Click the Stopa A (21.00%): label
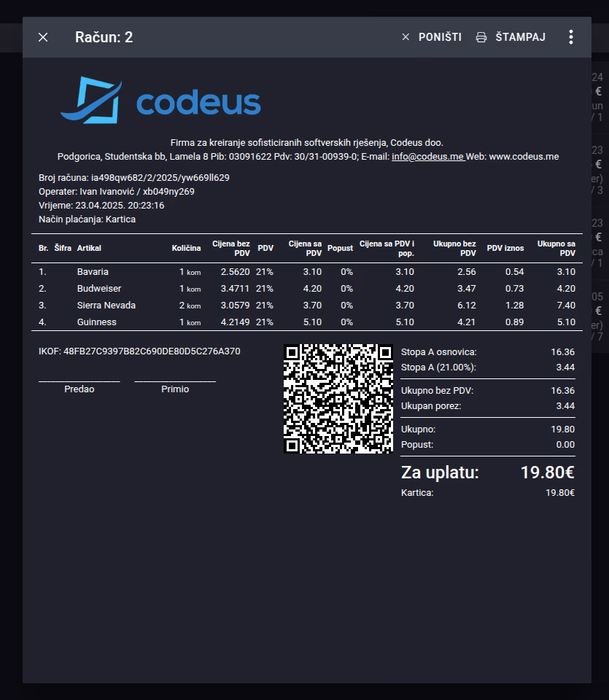 click(438, 367)
